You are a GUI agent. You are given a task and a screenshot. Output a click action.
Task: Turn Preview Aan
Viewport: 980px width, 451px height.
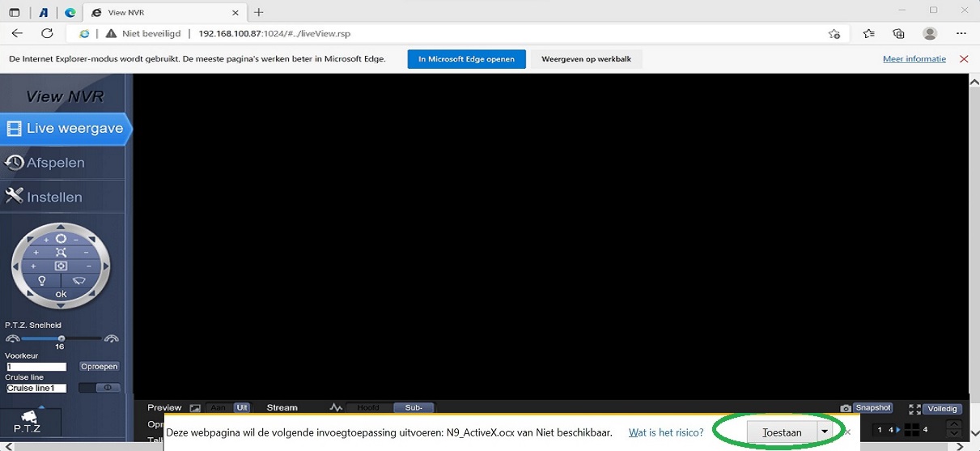click(217, 407)
